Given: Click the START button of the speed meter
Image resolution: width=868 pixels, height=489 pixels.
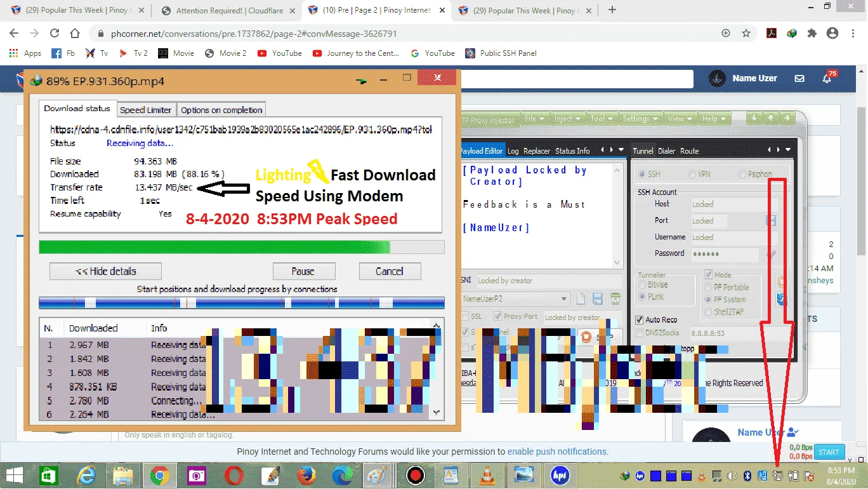Looking at the screenshot, I should [829, 452].
